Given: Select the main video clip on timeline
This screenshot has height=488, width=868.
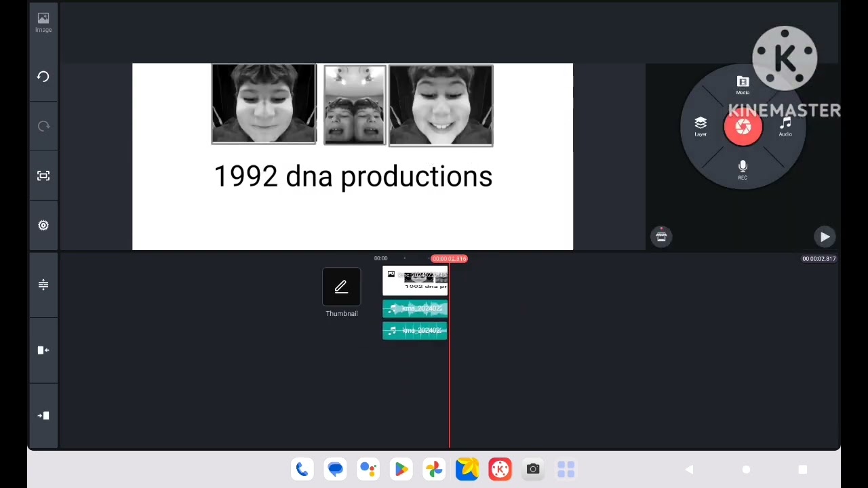Looking at the screenshot, I should (x=415, y=281).
